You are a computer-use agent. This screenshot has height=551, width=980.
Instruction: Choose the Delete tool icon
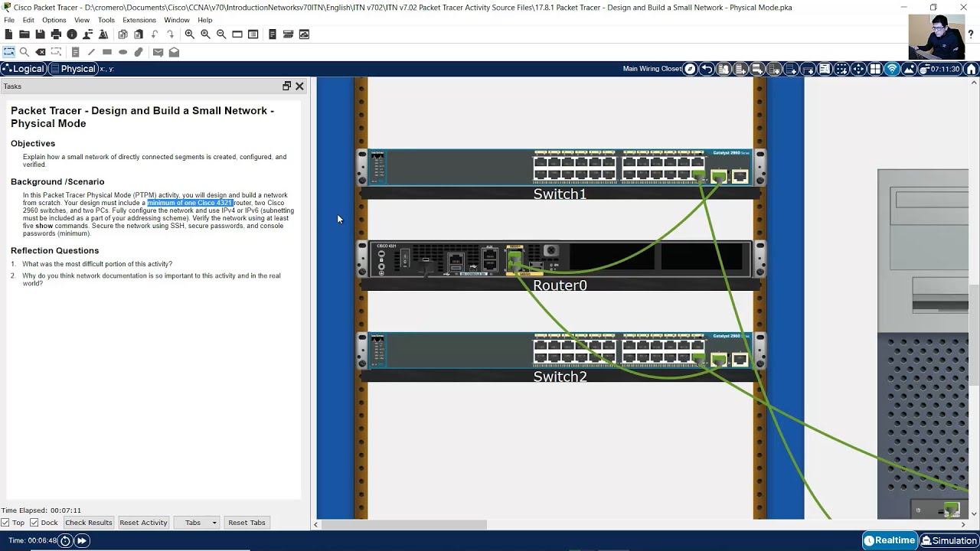tap(41, 52)
